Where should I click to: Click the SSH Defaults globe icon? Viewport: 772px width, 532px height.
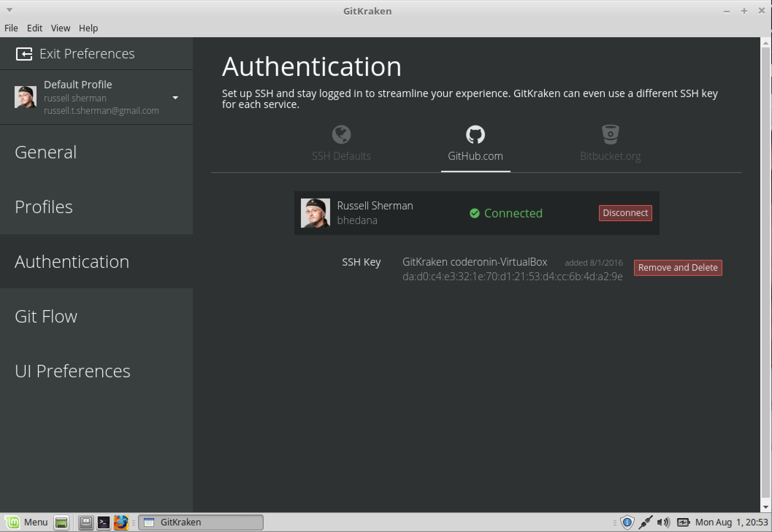pyautogui.click(x=341, y=134)
